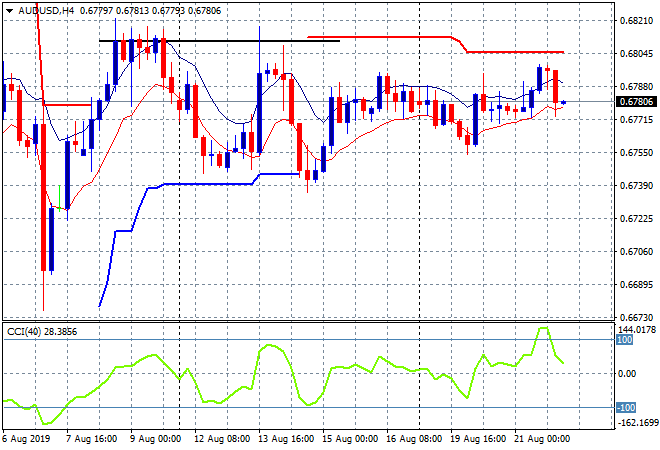Click the 19 Aug 16:00 time label
The image size is (660, 450).
tap(478, 439)
